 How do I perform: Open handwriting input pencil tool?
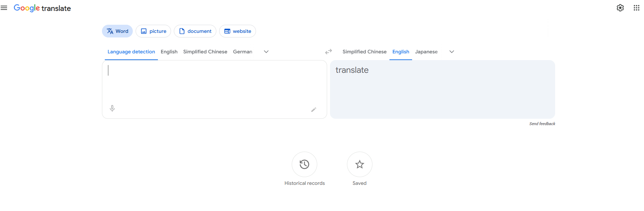click(314, 110)
